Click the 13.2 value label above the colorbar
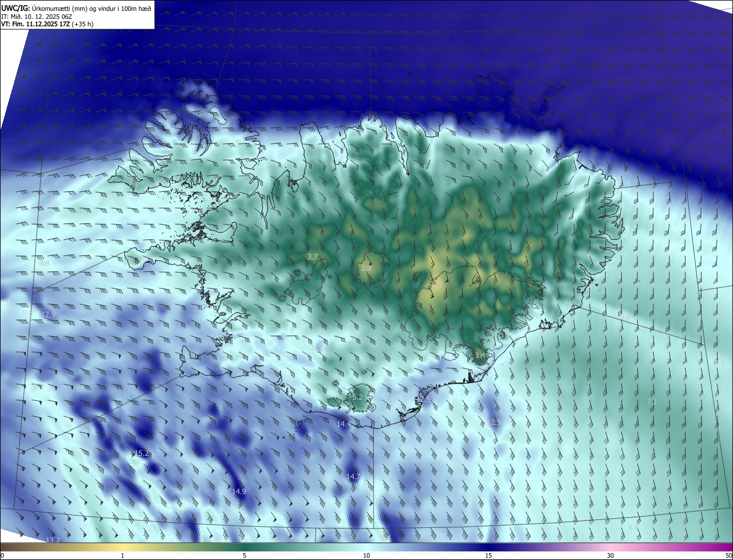Viewport: 733px width, 560px height. click(53, 541)
